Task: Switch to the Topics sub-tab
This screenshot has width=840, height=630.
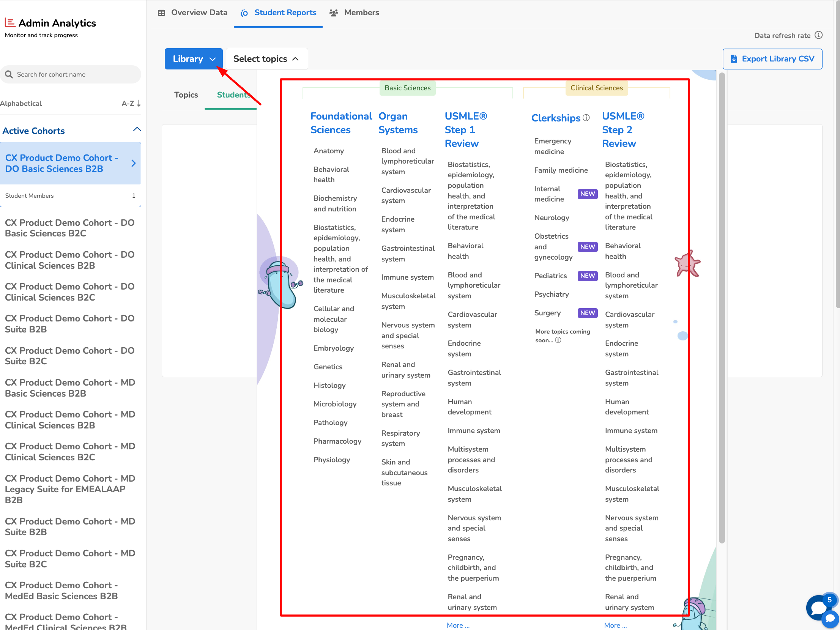Action: 186,95
